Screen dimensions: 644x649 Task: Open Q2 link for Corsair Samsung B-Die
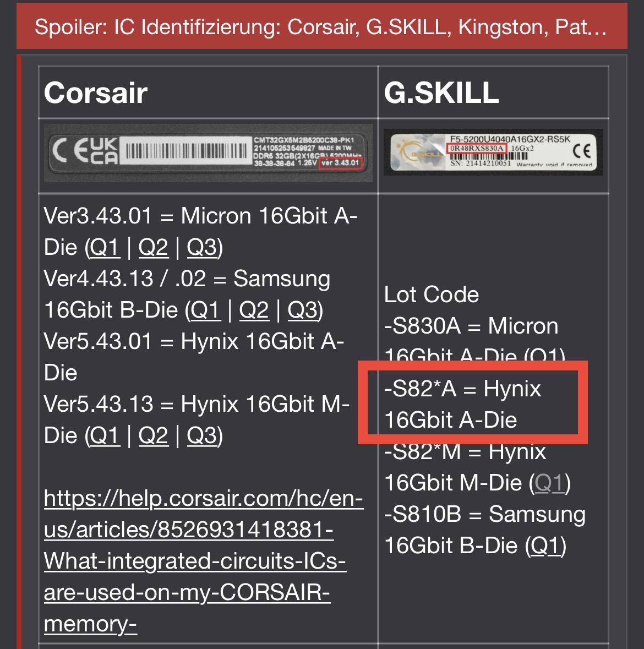(254, 310)
